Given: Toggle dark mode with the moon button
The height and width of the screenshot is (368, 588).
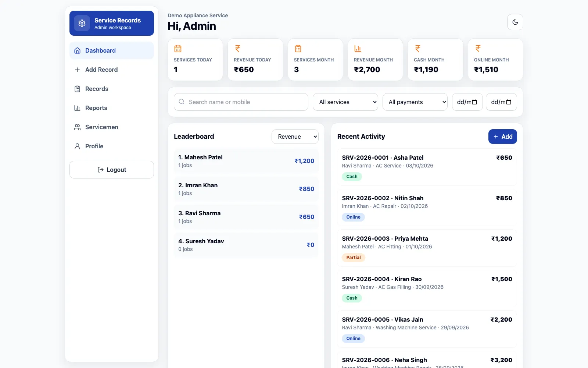Looking at the screenshot, I should click(x=515, y=22).
